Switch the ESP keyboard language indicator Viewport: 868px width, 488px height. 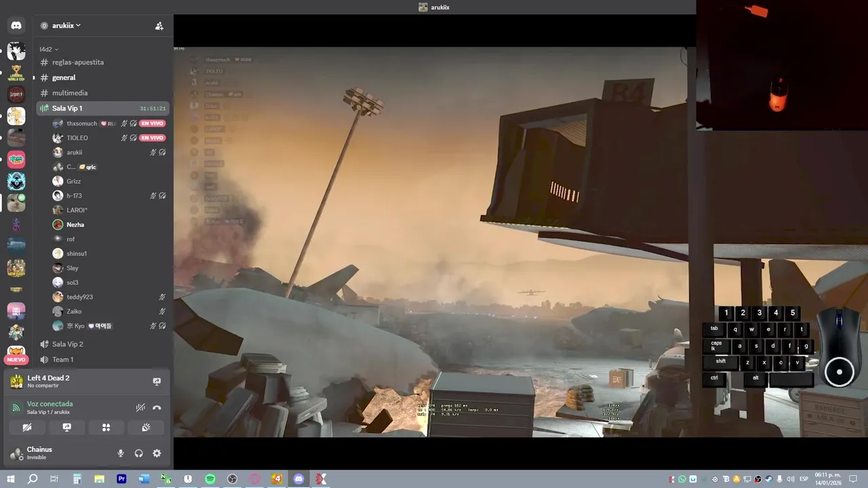[x=804, y=479]
